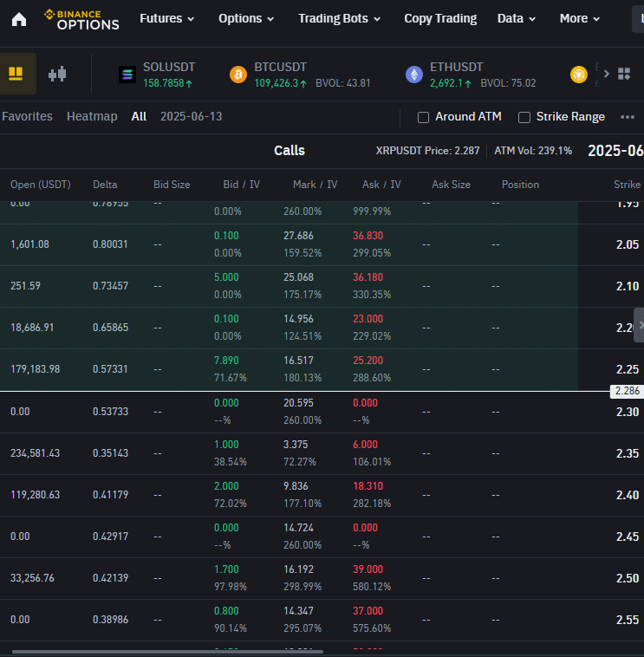Select ask price 6.000 at strike 2.35
Screen dimensions: 644x657
(366, 445)
